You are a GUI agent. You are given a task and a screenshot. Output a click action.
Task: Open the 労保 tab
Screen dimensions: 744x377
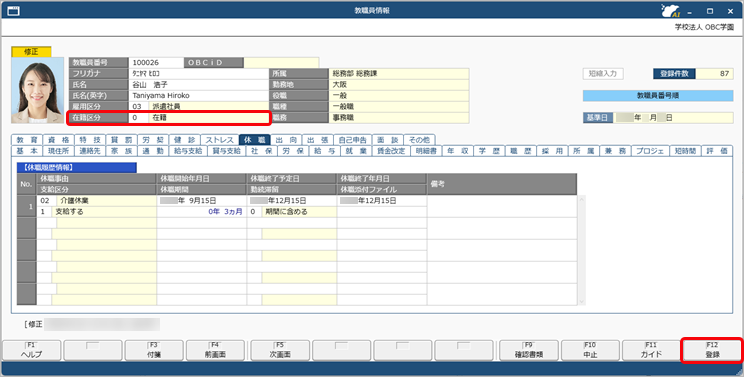[293, 151]
